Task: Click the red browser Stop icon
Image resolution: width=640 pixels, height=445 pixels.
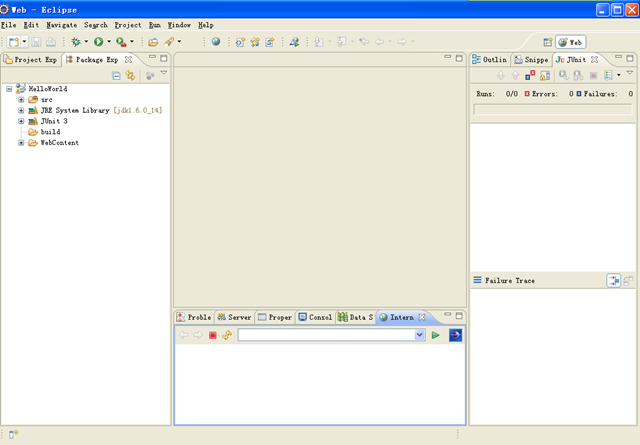Action: coord(213,335)
